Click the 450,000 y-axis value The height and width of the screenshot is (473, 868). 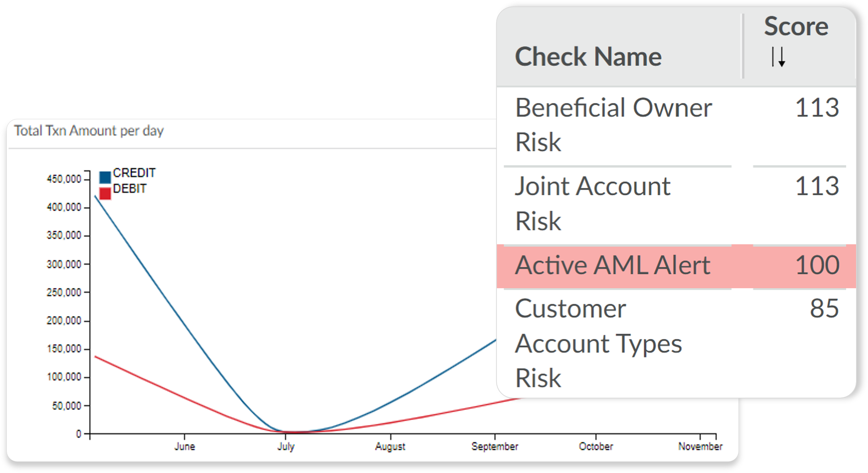pyautogui.click(x=64, y=179)
